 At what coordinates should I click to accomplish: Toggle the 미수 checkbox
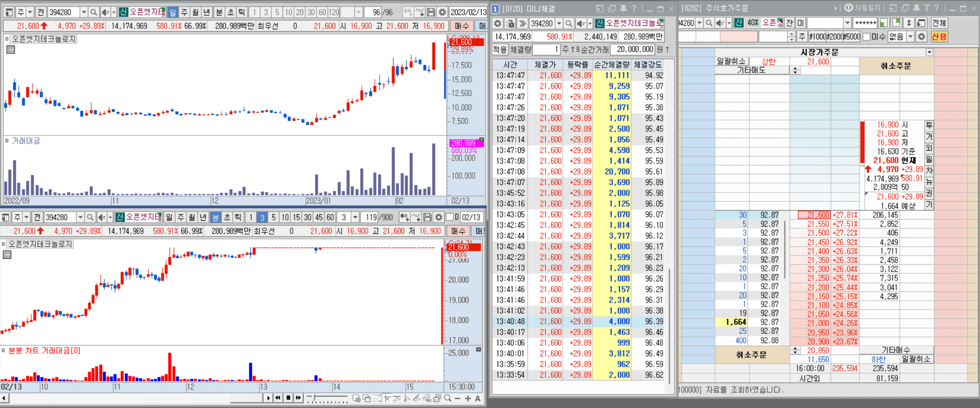[866, 37]
